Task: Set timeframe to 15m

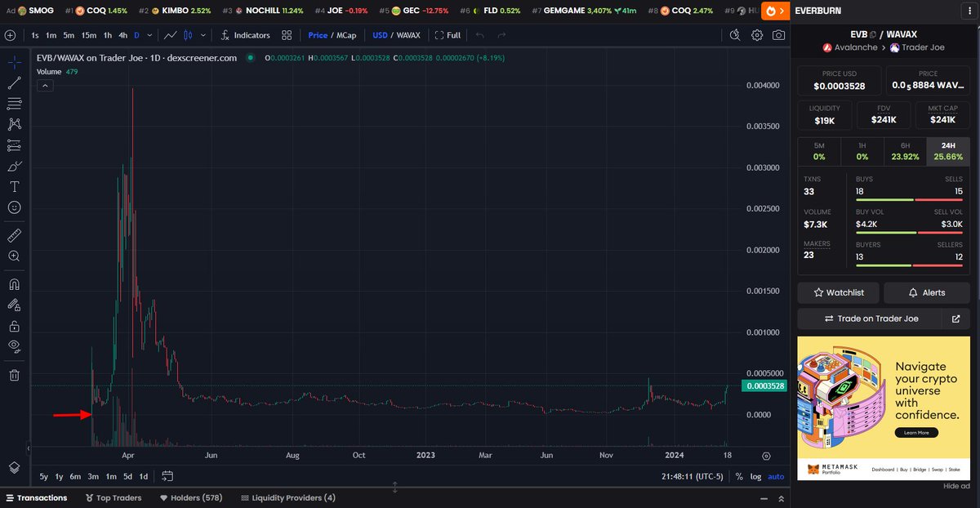Action: 88,35
